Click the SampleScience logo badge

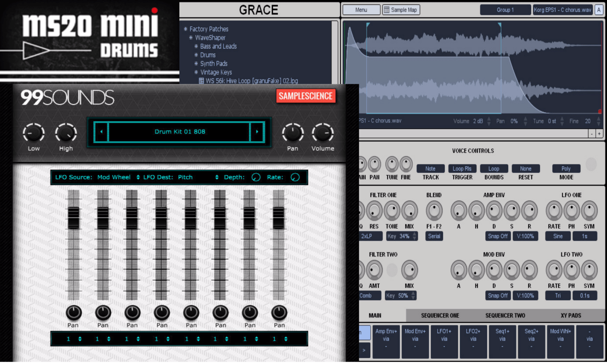pyautogui.click(x=306, y=96)
